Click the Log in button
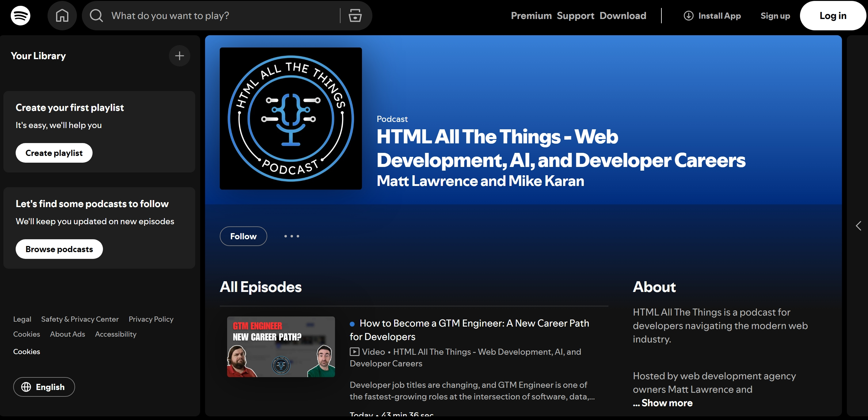 click(833, 16)
